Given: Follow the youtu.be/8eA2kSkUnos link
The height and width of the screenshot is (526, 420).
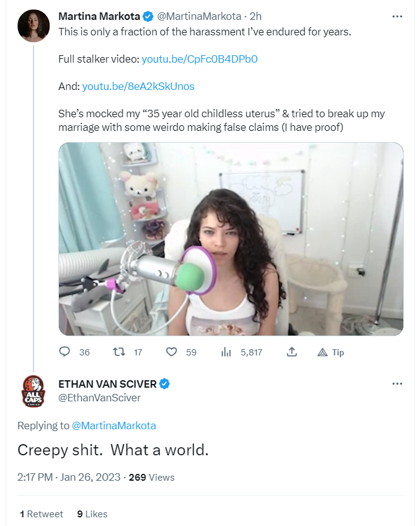Looking at the screenshot, I should (138, 87).
